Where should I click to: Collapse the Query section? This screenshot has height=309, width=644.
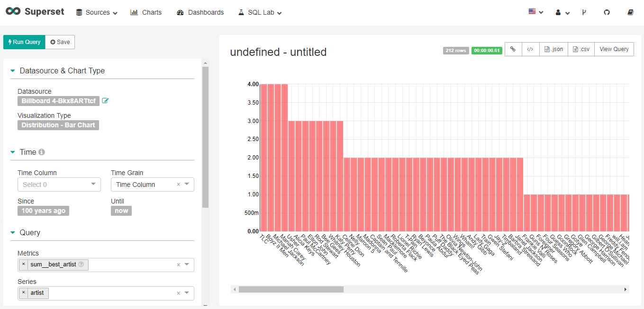coord(13,233)
